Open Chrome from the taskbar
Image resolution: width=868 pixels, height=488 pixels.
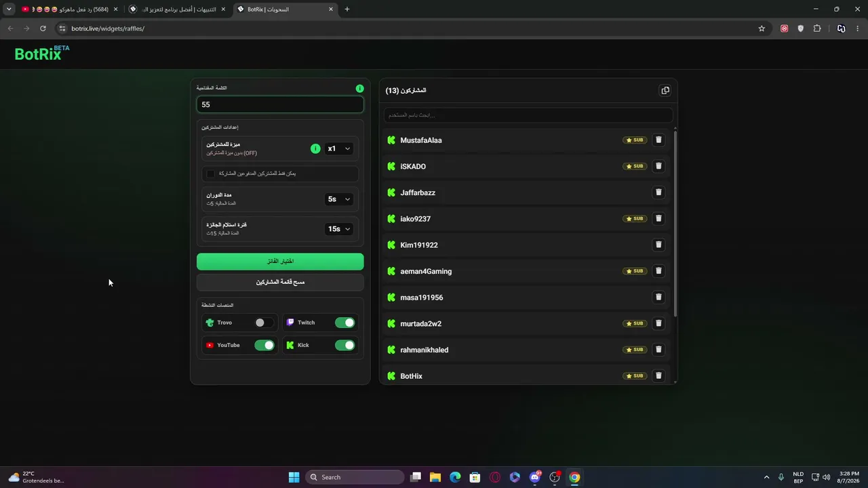tap(574, 477)
